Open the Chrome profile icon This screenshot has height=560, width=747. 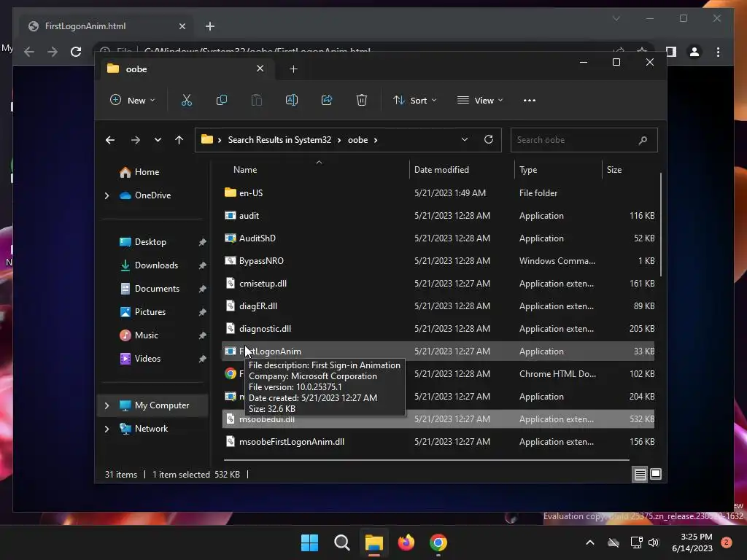(694, 52)
